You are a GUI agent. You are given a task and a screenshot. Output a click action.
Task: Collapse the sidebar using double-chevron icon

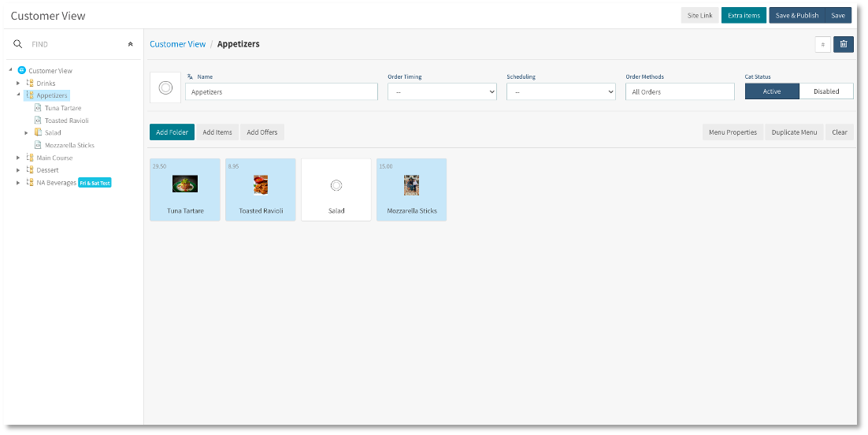click(131, 44)
